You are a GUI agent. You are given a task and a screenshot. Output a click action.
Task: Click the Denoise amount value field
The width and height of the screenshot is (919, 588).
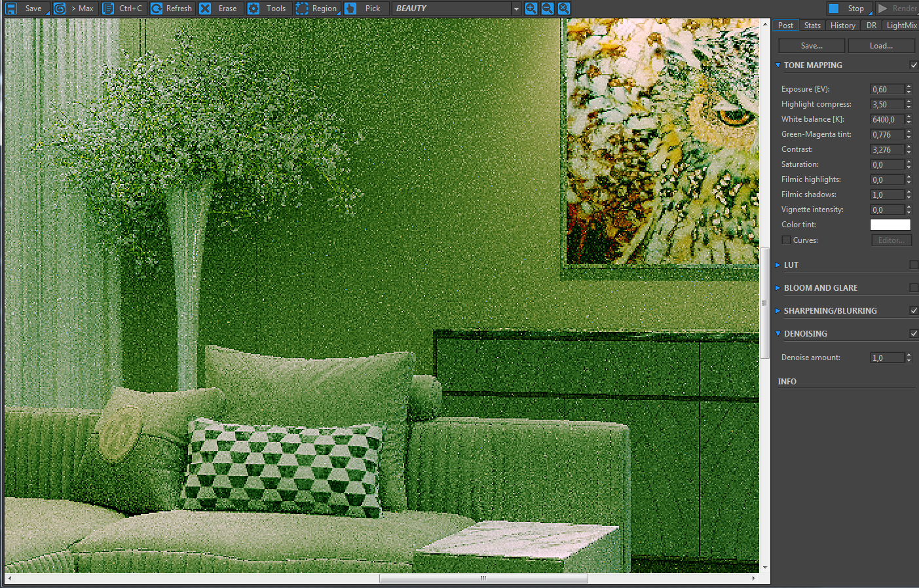pyautogui.click(x=887, y=358)
